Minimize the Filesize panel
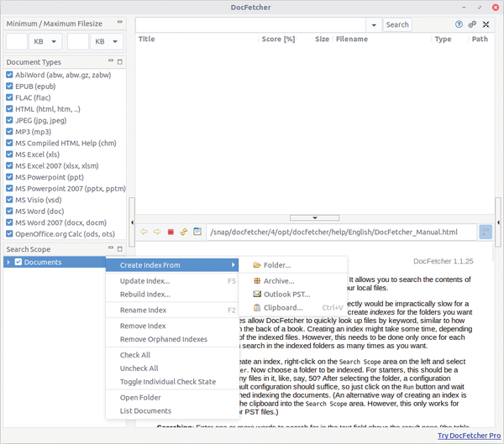This screenshot has height=444, width=504. coord(120,22)
